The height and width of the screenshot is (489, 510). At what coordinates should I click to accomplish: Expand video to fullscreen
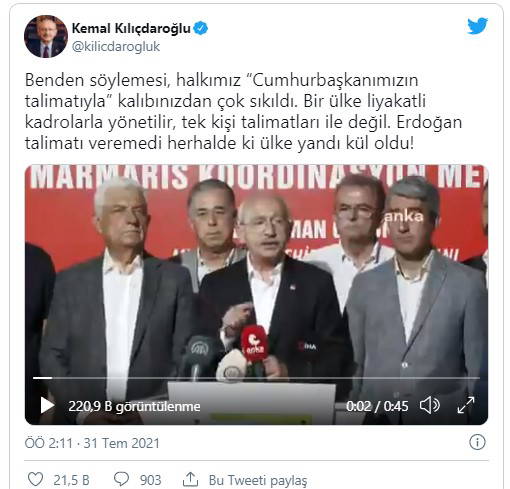466,405
